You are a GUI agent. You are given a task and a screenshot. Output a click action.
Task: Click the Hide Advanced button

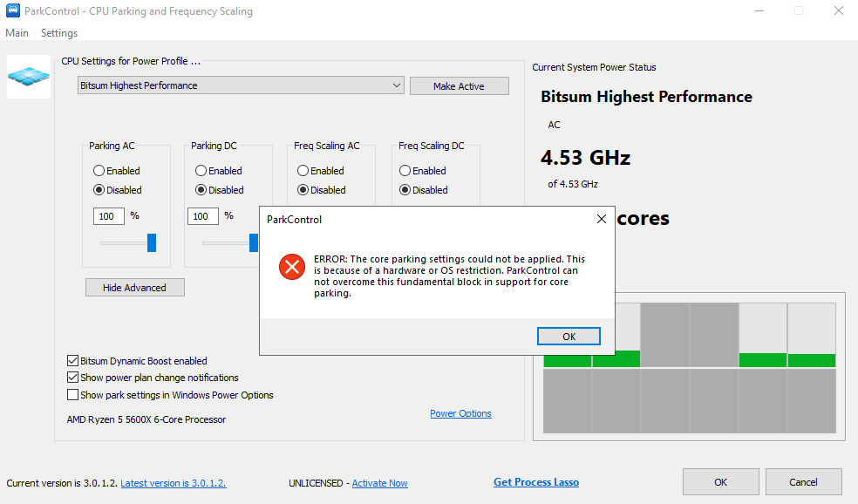coord(134,287)
